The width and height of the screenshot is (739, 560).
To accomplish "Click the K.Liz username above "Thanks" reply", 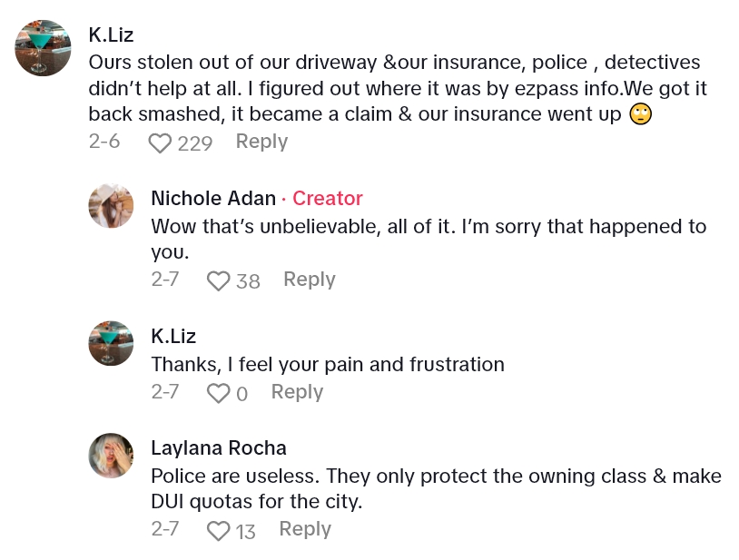I will coord(172,336).
